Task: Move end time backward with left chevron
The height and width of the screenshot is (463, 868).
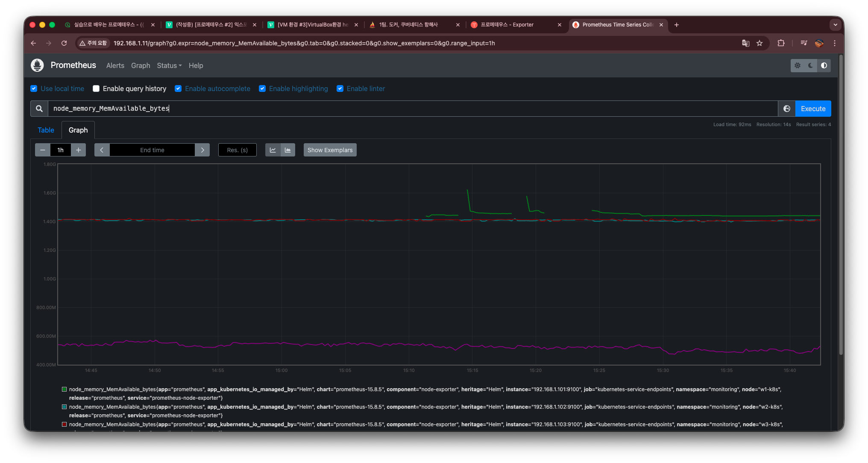Action: pyautogui.click(x=102, y=150)
